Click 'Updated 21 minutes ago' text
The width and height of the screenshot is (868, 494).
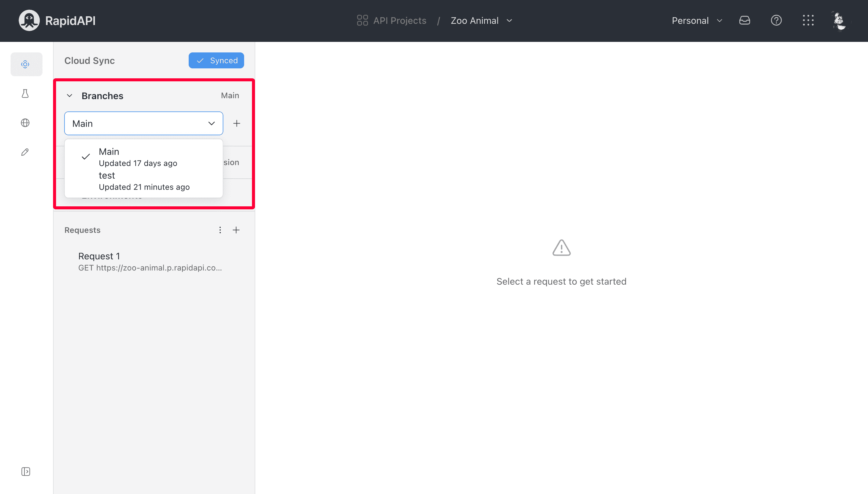pos(144,187)
